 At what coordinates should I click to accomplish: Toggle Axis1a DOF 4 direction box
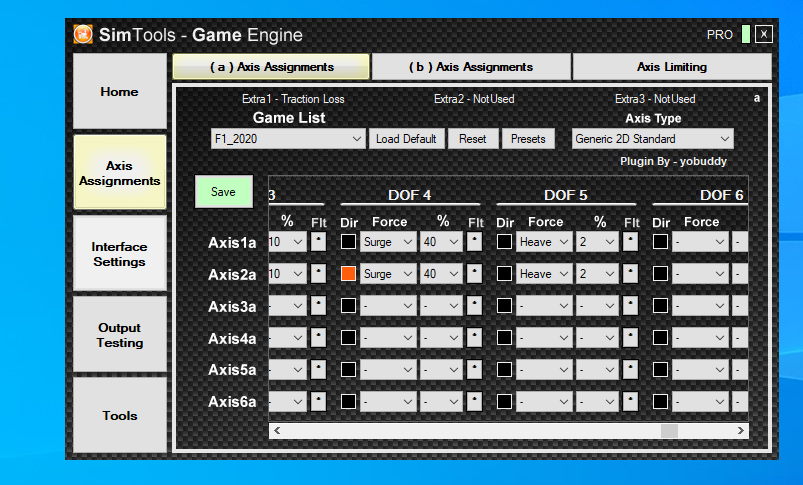pyautogui.click(x=348, y=242)
